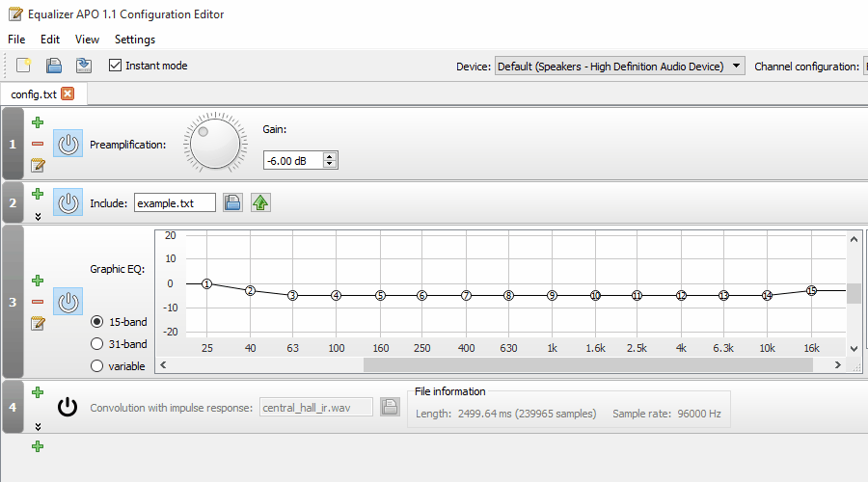Click EQ vertical scrollbar down arrow
The image size is (868, 482).
coord(854,349)
